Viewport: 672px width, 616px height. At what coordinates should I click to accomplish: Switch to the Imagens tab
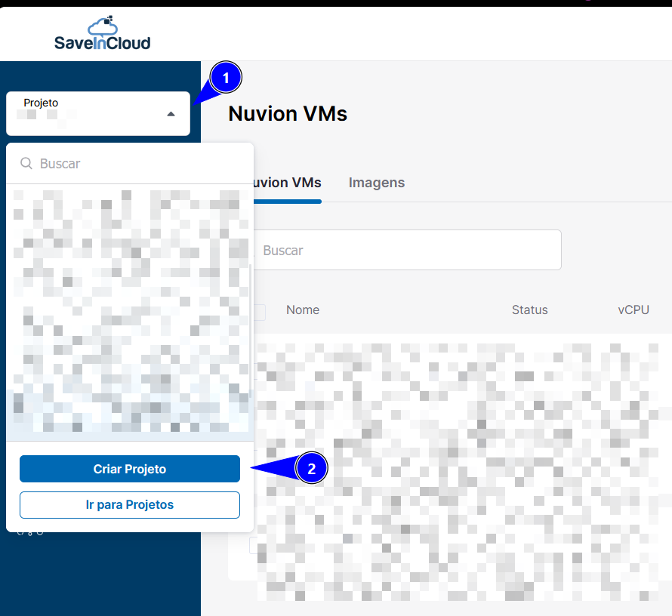(377, 183)
